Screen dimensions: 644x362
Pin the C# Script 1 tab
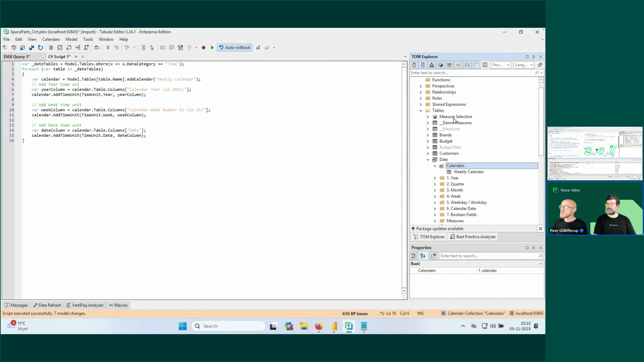76,57
